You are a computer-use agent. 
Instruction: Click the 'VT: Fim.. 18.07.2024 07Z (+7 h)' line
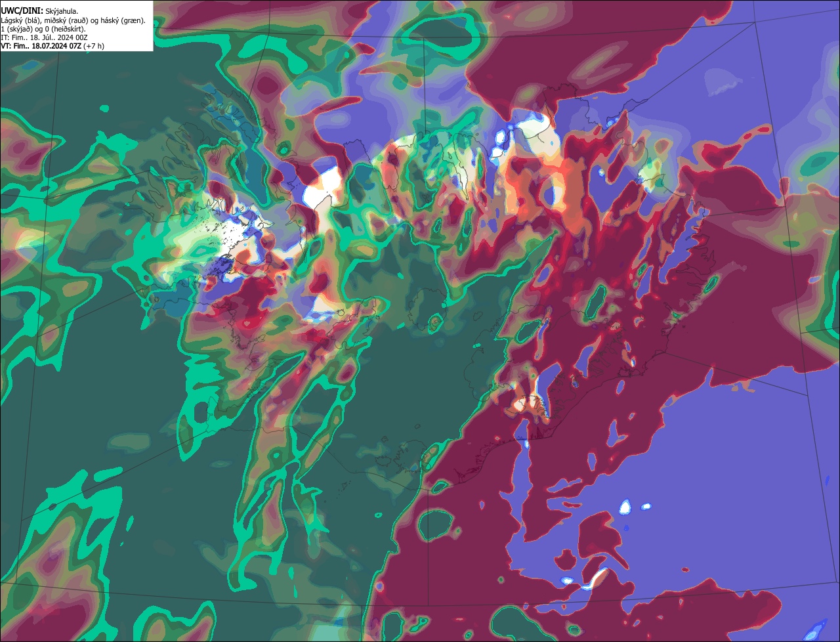tap(52, 46)
